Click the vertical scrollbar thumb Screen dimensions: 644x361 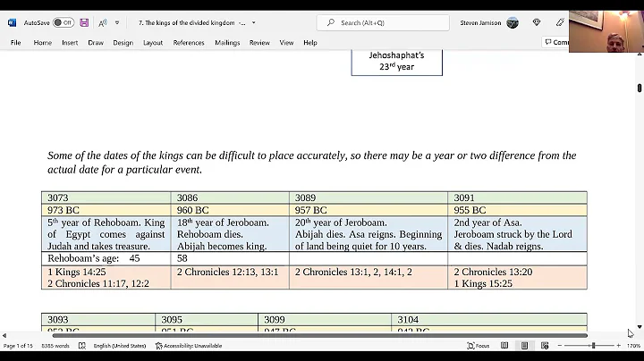coord(639,88)
